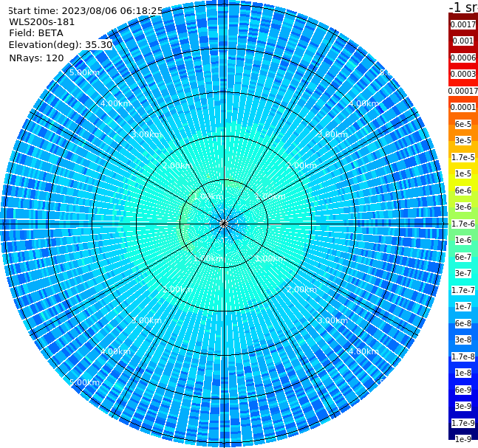
Task: Select the WLS200s-181 instrument label
Action: point(42,22)
